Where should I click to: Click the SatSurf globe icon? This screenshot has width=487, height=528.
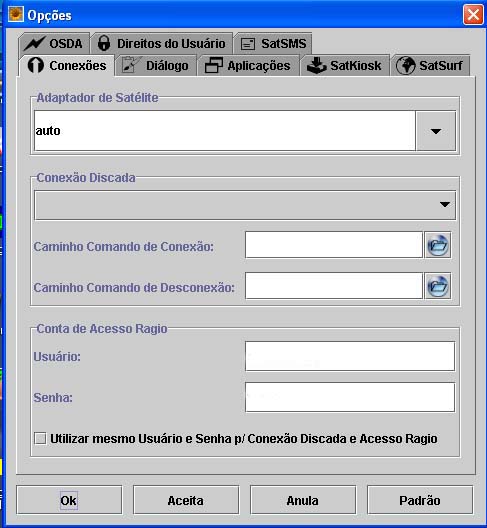pyautogui.click(x=405, y=65)
